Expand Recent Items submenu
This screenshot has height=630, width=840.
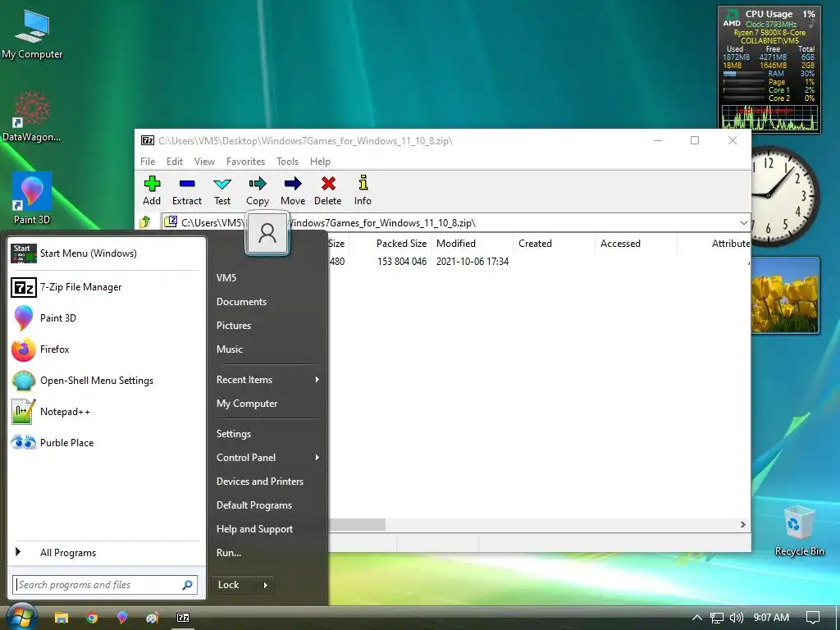tap(268, 379)
